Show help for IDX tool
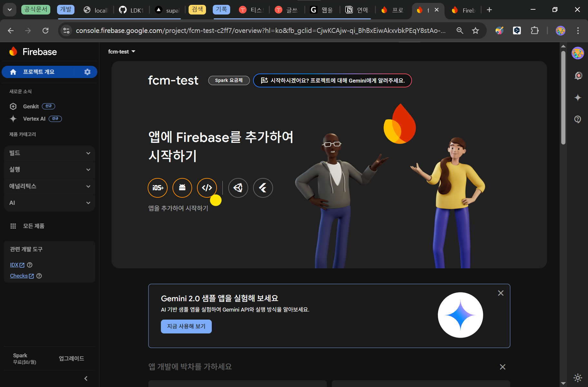588x387 pixels. (x=30, y=265)
